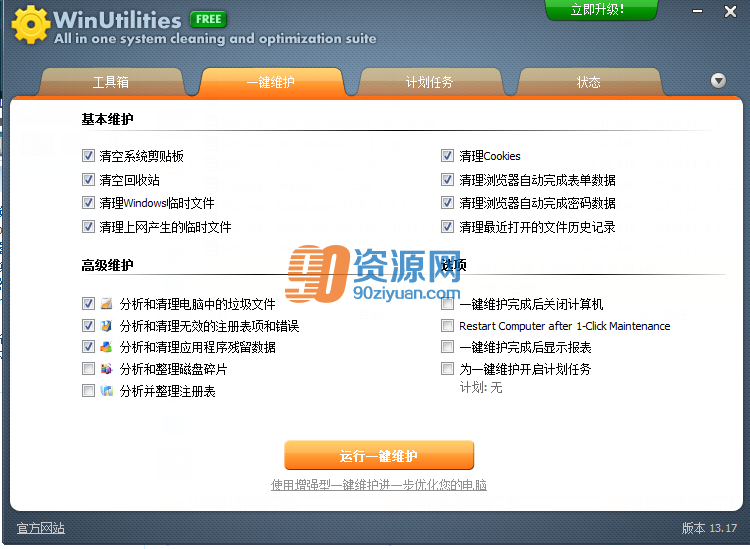Screen dimensions: 750x549
Task: Click the FREE edition badge
Action: pos(209,19)
